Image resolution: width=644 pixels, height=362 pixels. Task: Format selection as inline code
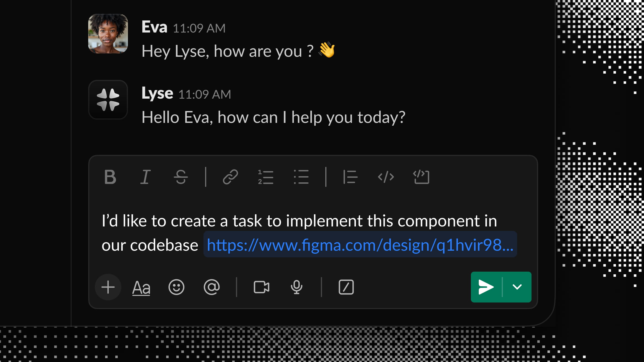[x=386, y=177]
